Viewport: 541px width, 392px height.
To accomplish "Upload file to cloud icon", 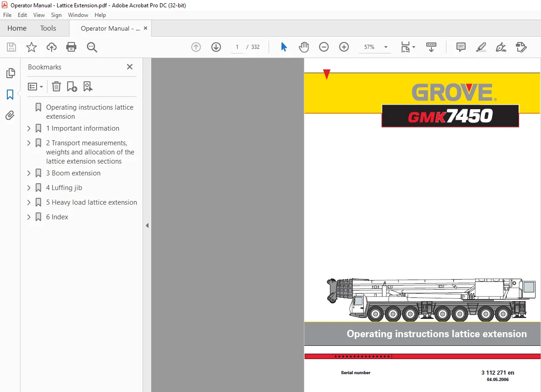I will click(x=52, y=47).
